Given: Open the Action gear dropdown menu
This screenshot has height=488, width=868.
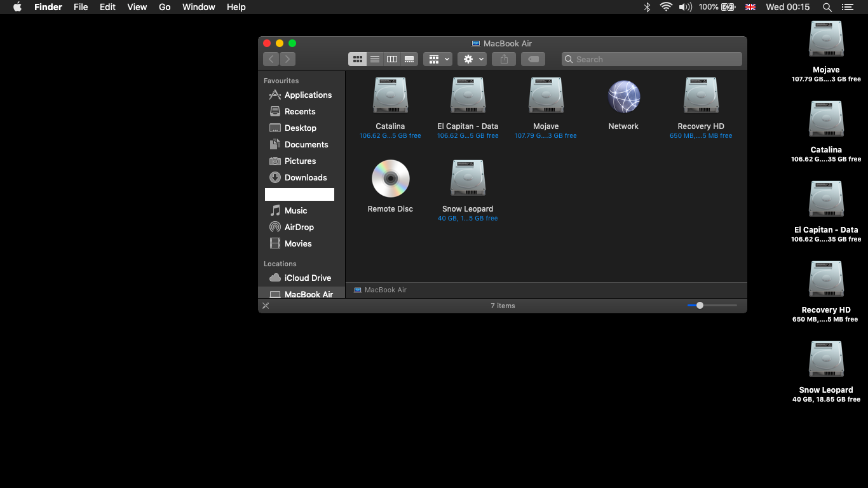Looking at the screenshot, I should 472,59.
